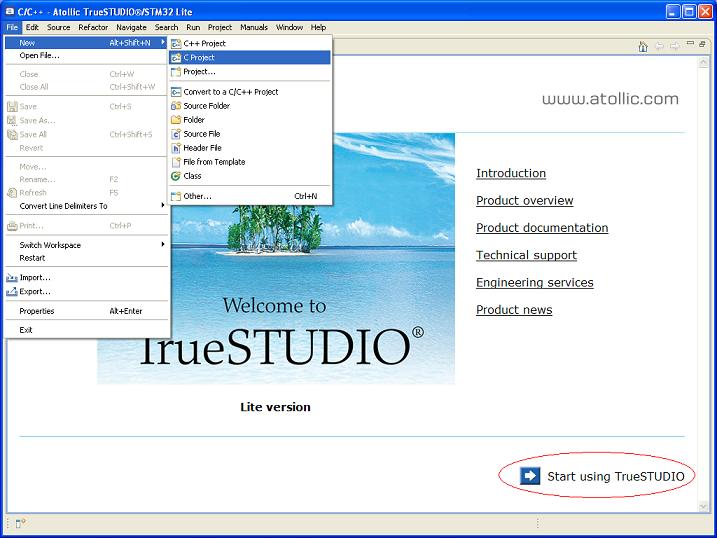Create a new Source File
The width and height of the screenshot is (717, 538).
[250, 134]
